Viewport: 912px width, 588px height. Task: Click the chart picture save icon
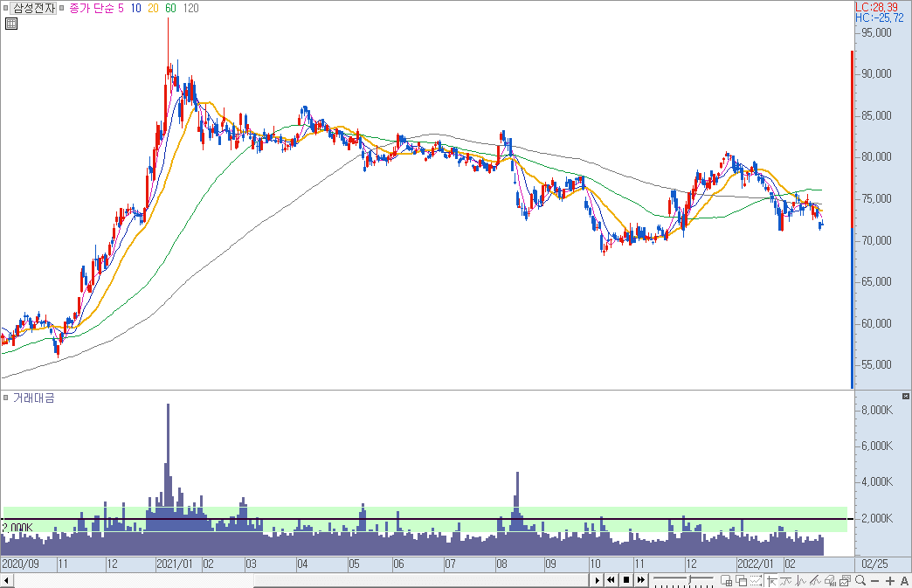[845, 580]
